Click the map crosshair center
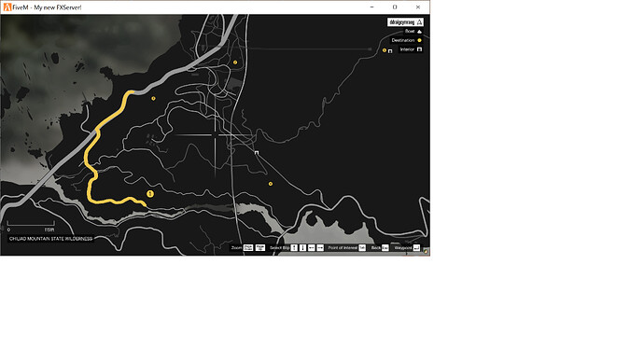The width and height of the screenshot is (644, 362). [216, 134]
